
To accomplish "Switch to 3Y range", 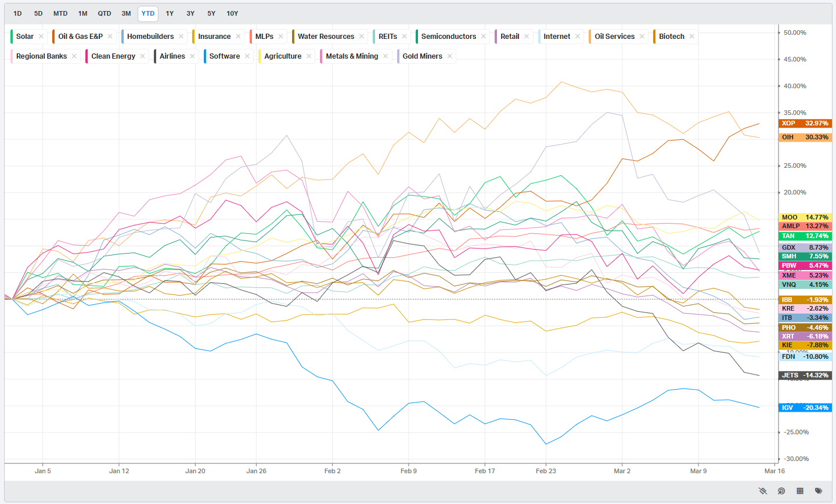I will point(190,13).
